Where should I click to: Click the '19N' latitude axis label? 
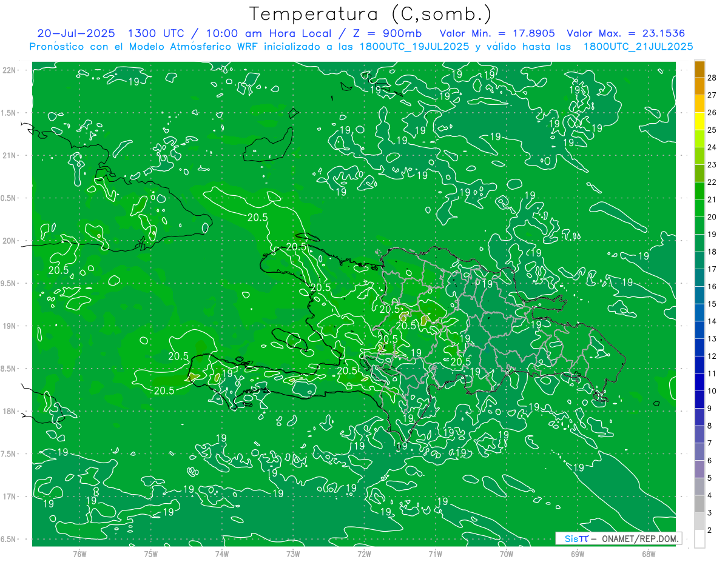pyautogui.click(x=10, y=326)
